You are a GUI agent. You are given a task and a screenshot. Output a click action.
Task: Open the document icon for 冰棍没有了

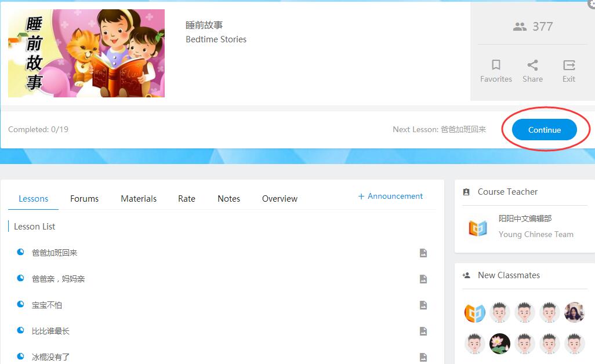423,357
